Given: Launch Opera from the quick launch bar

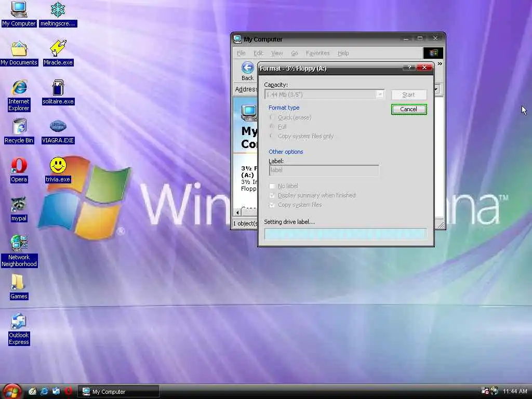Looking at the screenshot, I should (x=68, y=391).
